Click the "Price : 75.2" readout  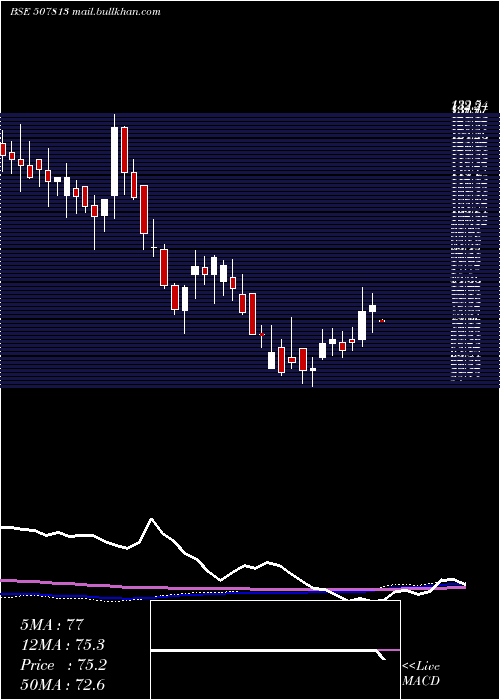tap(63, 665)
